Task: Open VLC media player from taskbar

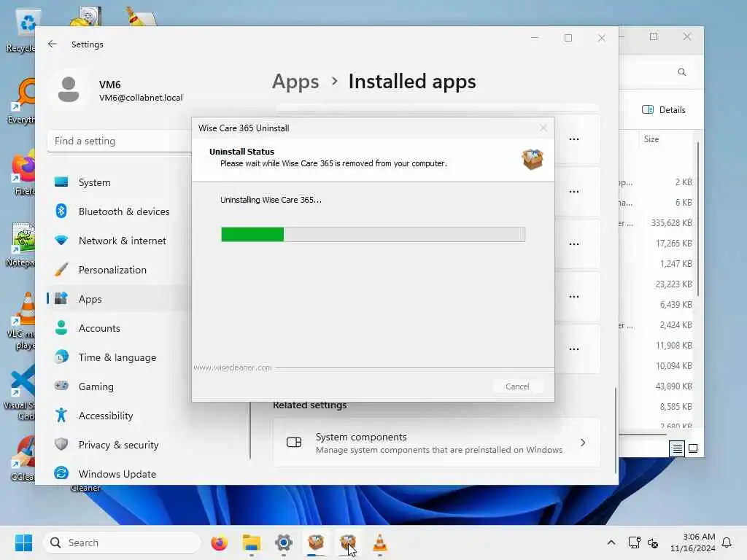Action: (379, 542)
